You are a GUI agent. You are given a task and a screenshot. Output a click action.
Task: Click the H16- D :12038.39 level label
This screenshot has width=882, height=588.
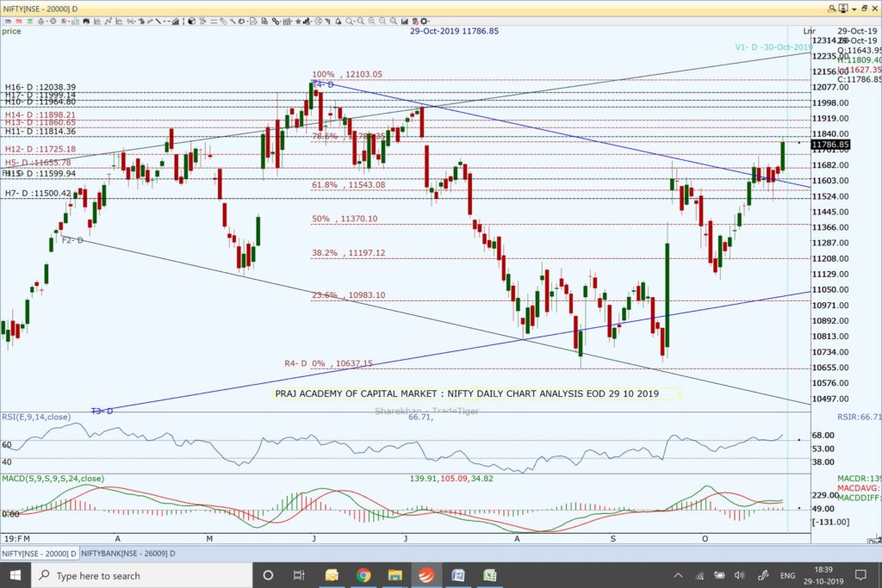(40, 87)
